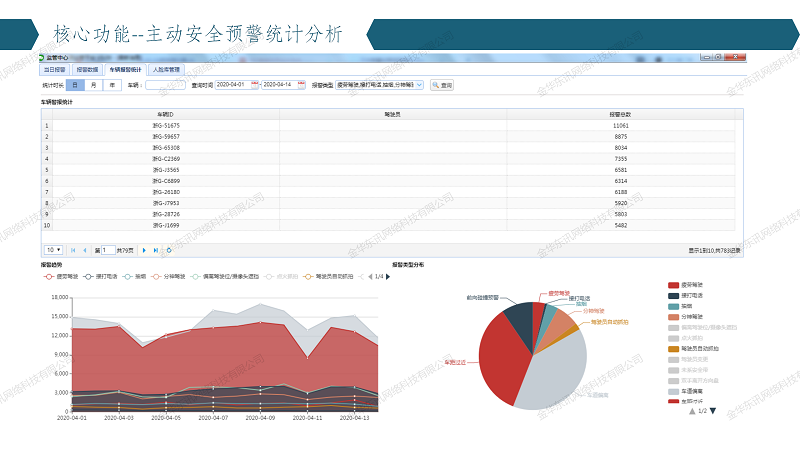Click the 驾驶员自动抓拍 orange legend swatch
The height and width of the screenshot is (450, 800).
coord(674,348)
